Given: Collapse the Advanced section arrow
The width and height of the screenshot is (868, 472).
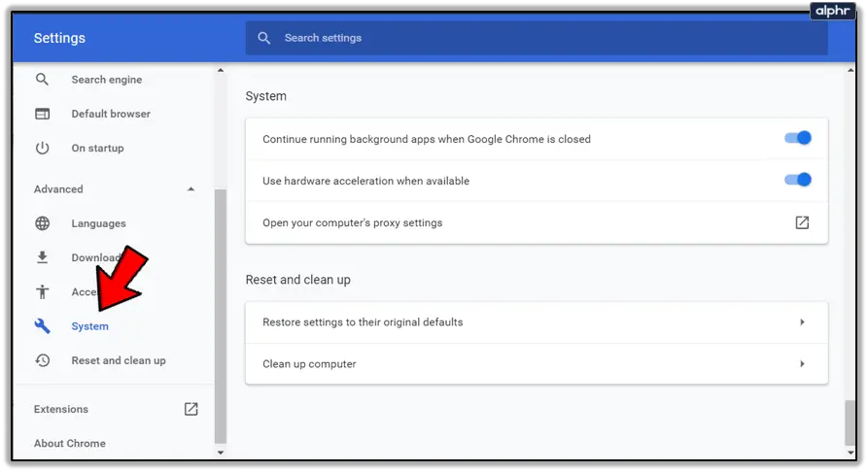Looking at the screenshot, I should 191,189.
